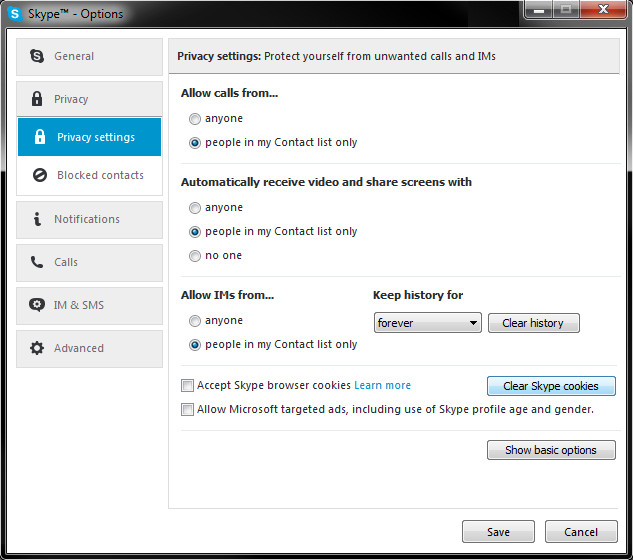Click Show basic options button
Image resolution: width=633 pixels, height=560 pixels.
point(551,450)
